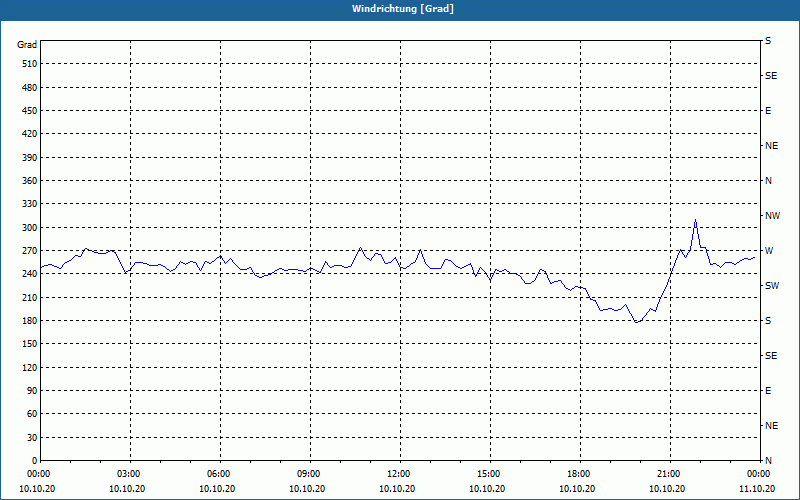Viewport: 800px width, 500px height.
Task: Select the '12:00' time axis label
Action: coord(399,473)
